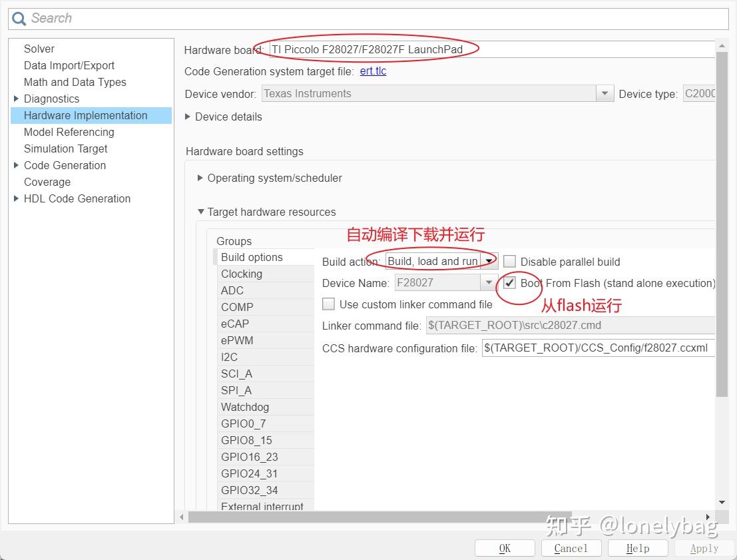Viewport: 737px width, 560px height.
Task: Select the GPIO16_23 group
Action: 265,457
